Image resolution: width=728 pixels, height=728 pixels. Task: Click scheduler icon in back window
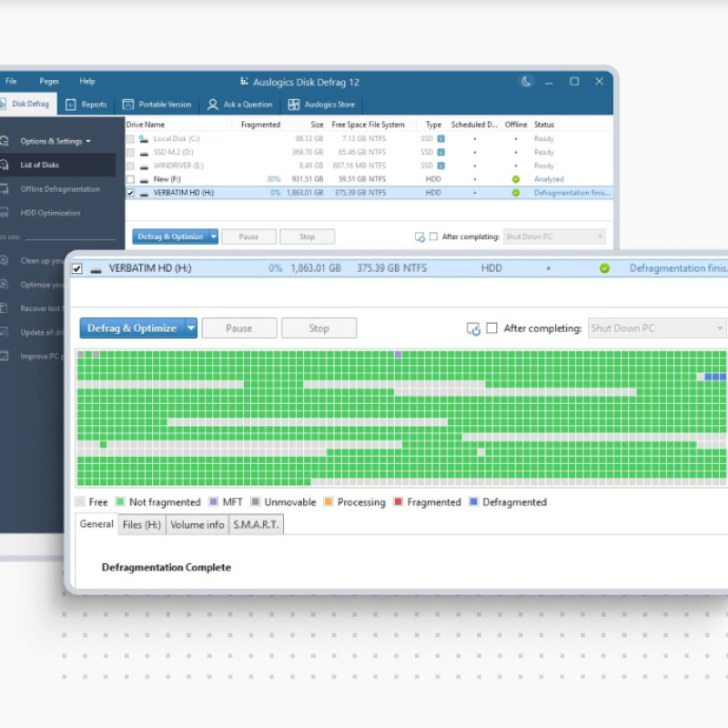420,238
